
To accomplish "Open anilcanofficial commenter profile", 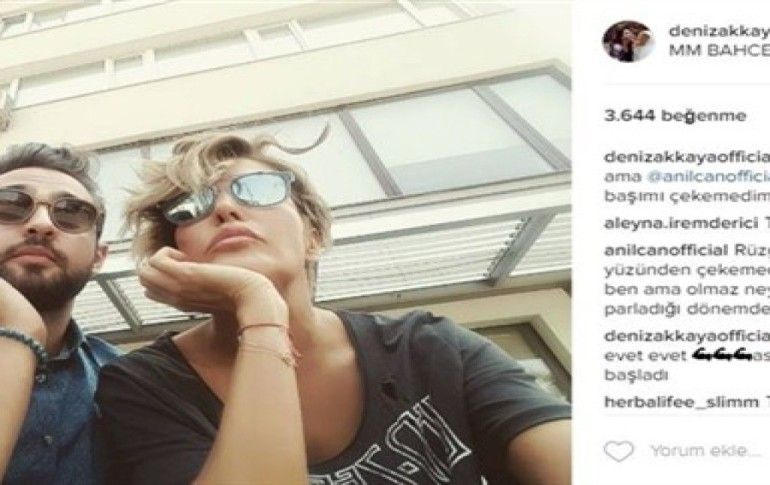I will [x=666, y=250].
